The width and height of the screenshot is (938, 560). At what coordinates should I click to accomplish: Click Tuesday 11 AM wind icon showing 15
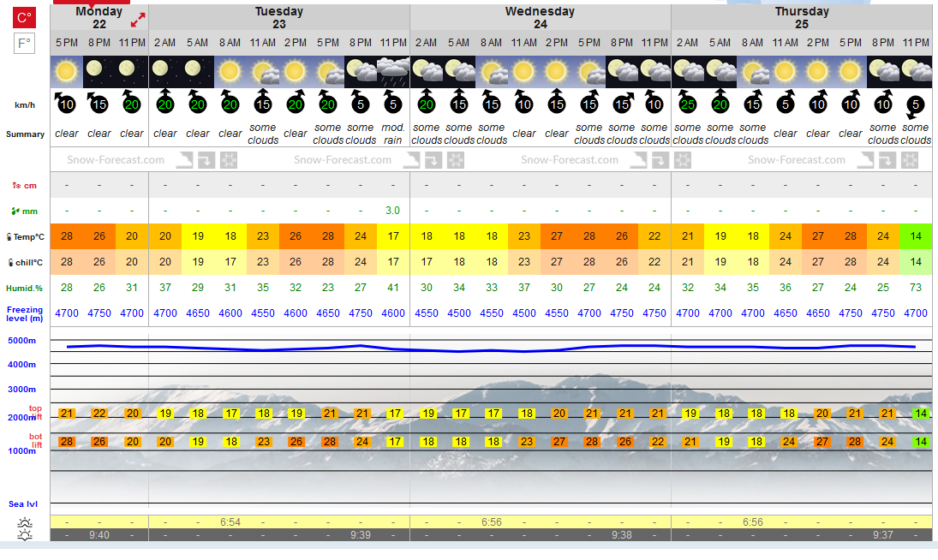(263, 104)
